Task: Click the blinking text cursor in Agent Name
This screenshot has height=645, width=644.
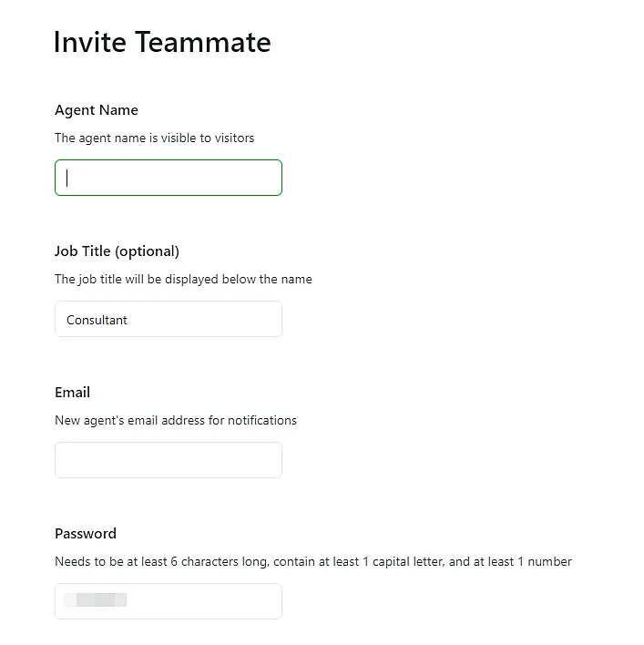Action: [x=67, y=179]
